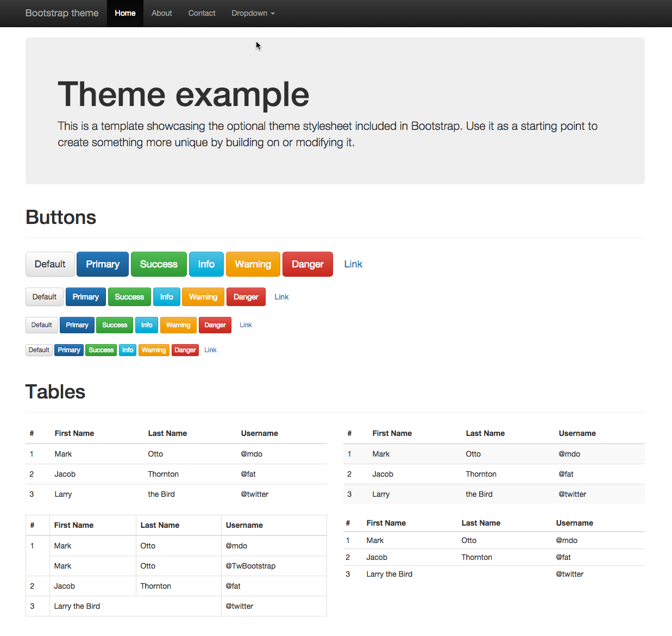The image size is (672, 636).
Task: Click the largest Primary button
Action: pos(103,264)
